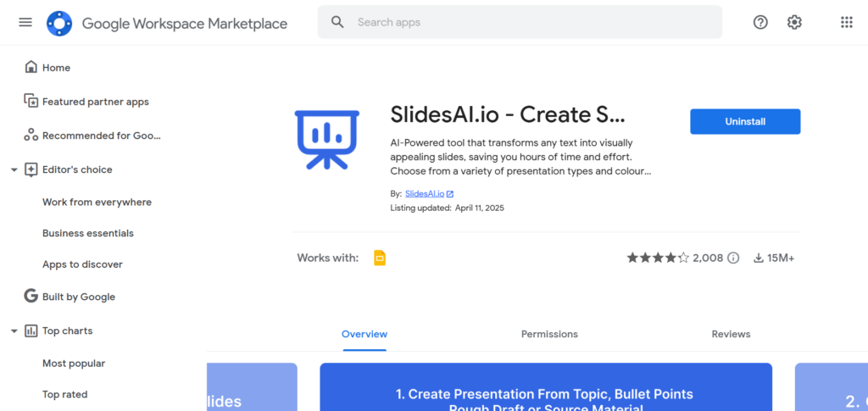Go to Home in sidebar

pyautogui.click(x=56, y=68)
